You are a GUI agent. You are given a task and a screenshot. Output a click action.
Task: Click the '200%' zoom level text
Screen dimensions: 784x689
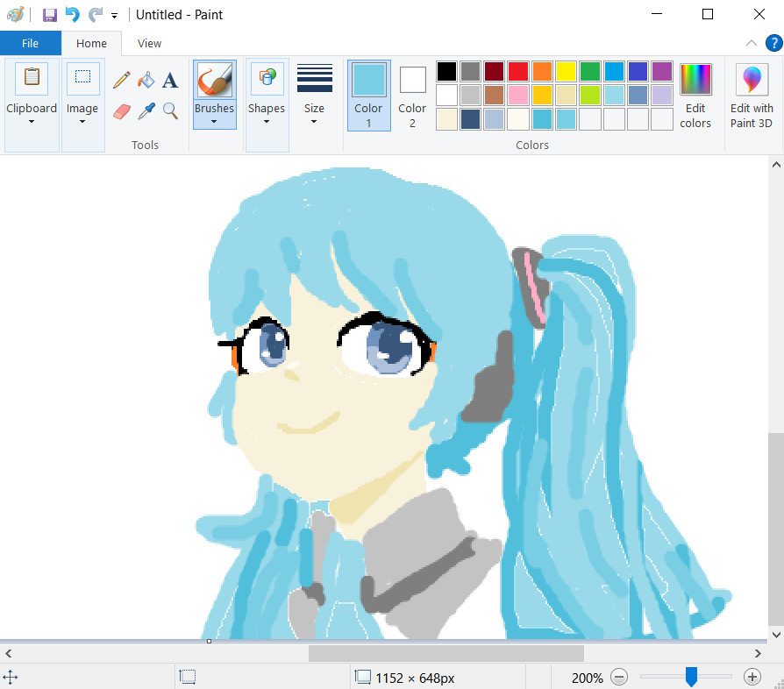coord(587,678)
